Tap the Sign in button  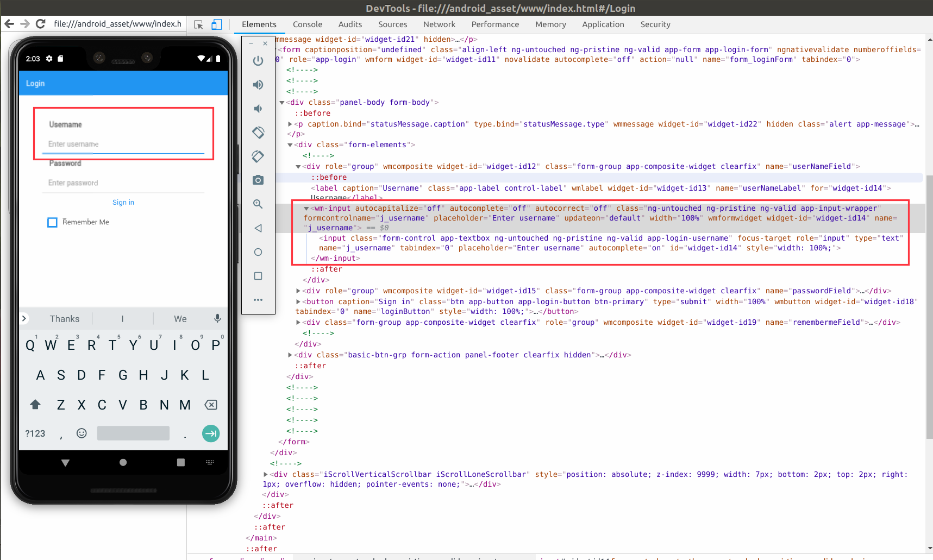point(123,203)
